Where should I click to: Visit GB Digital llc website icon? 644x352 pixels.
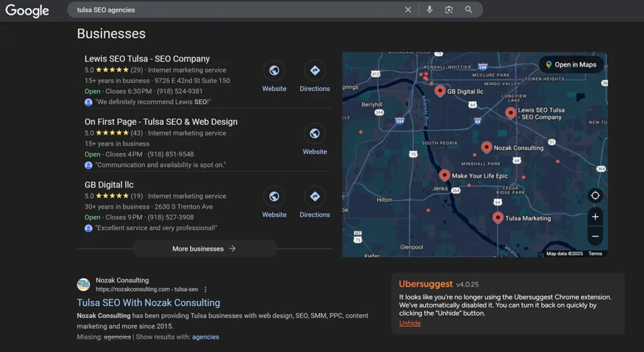pyautogui.click(x=274, y=196)
